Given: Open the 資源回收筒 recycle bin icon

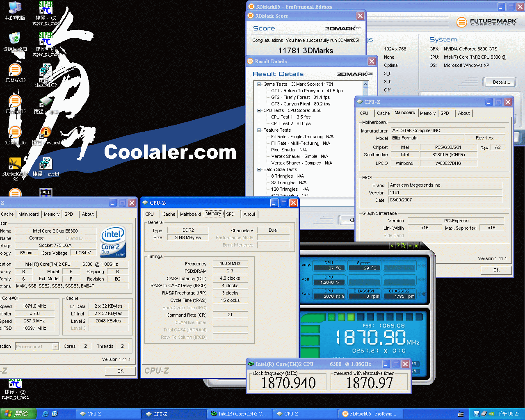Looking at the screenshot, I should [15, 41].
